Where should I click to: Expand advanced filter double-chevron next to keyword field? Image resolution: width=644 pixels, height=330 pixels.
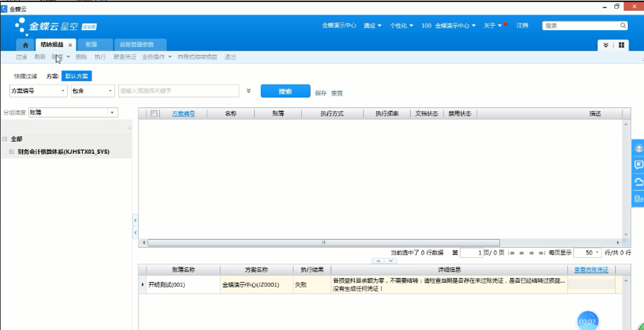pos(249,91)
